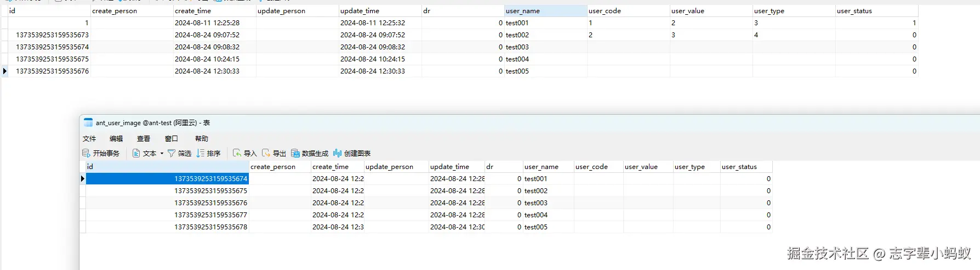Select id cell 1373539253159535677 in ant_user_image window
980x270 pixels.
167,215
